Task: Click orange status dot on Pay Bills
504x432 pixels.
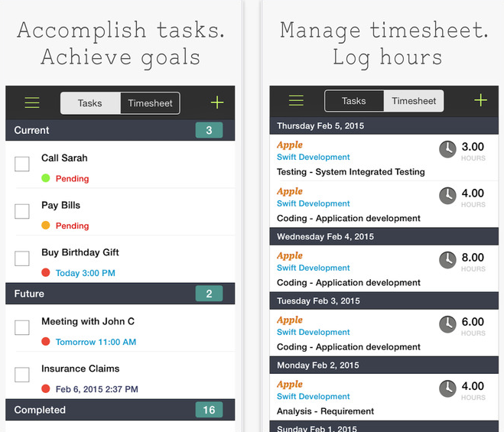Action: [x=46, y=226]
